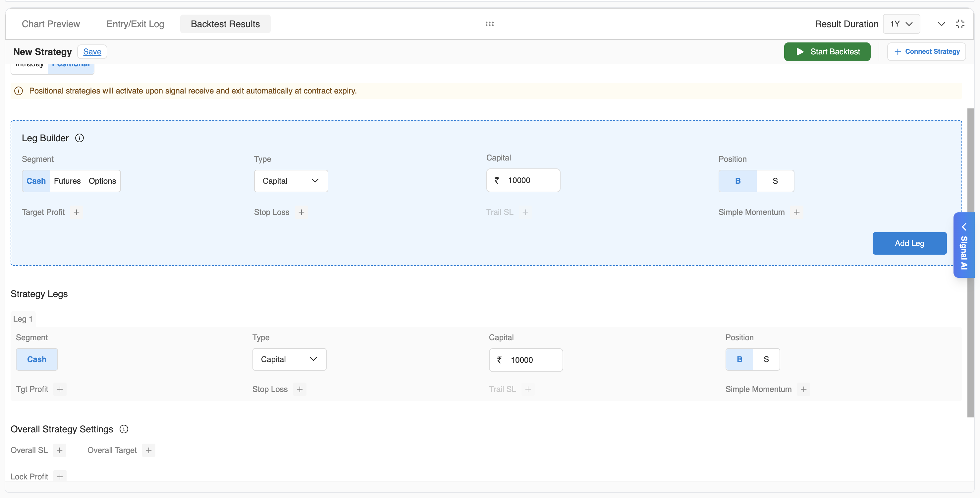Add Tgt Profit plus for Leg 1

point(60,389)
